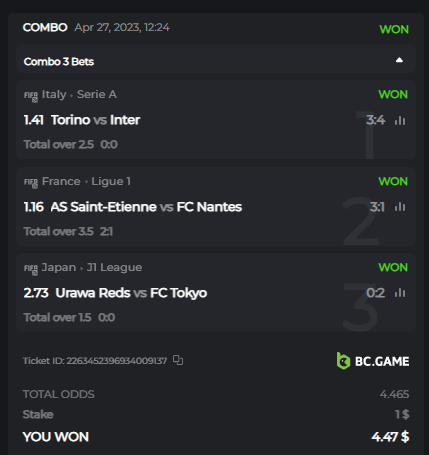Open stats icon for Torino vs Inter
The width and height of the screenshot is (429, 455).
coord(400,120)
